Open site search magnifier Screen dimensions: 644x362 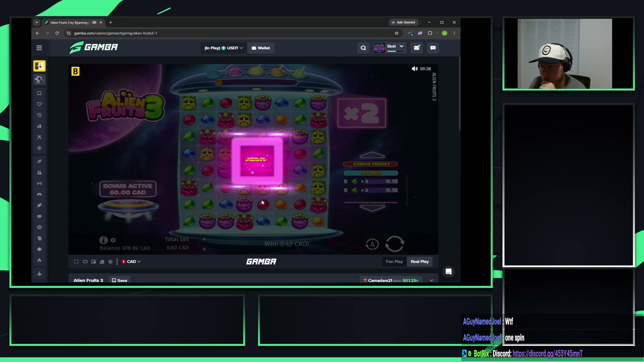coord(363,48)
